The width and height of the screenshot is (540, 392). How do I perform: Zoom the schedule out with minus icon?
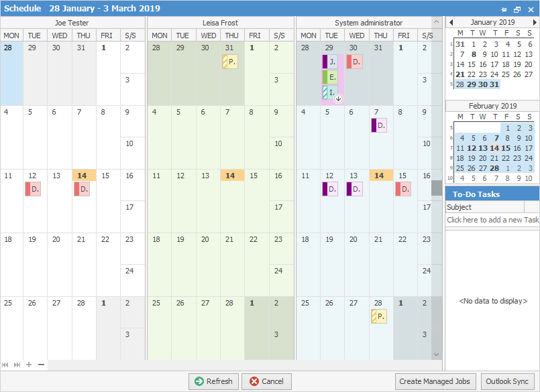click(x=40, y=365)
